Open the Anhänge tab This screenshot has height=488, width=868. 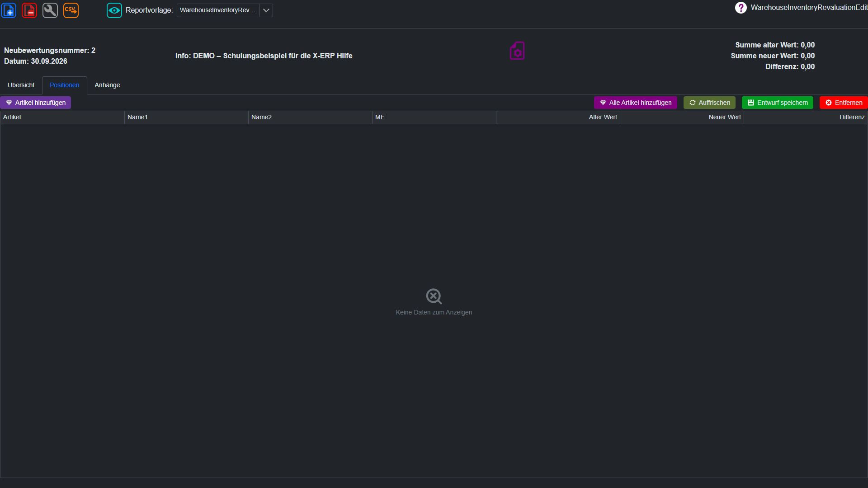107,85
